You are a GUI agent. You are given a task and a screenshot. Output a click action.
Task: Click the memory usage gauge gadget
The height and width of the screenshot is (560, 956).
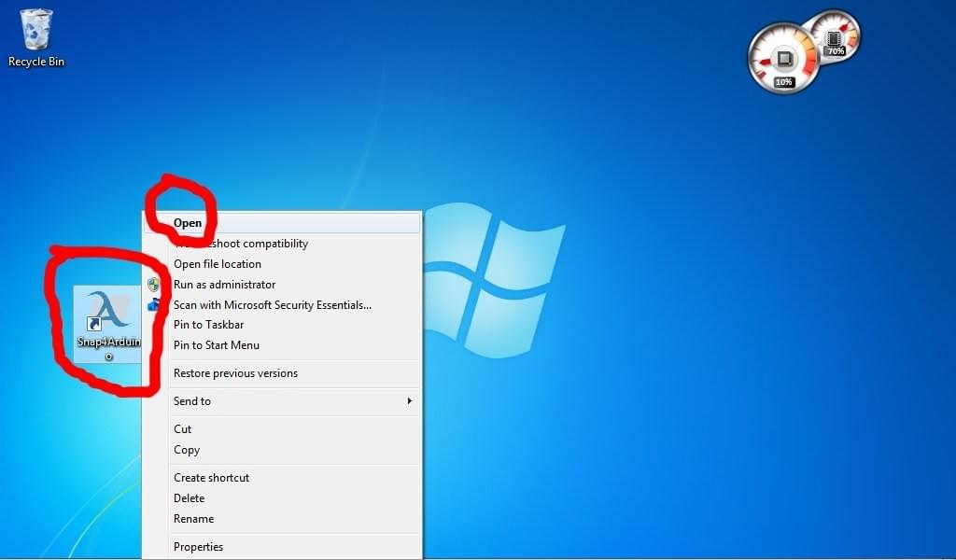tap(835, 36)
